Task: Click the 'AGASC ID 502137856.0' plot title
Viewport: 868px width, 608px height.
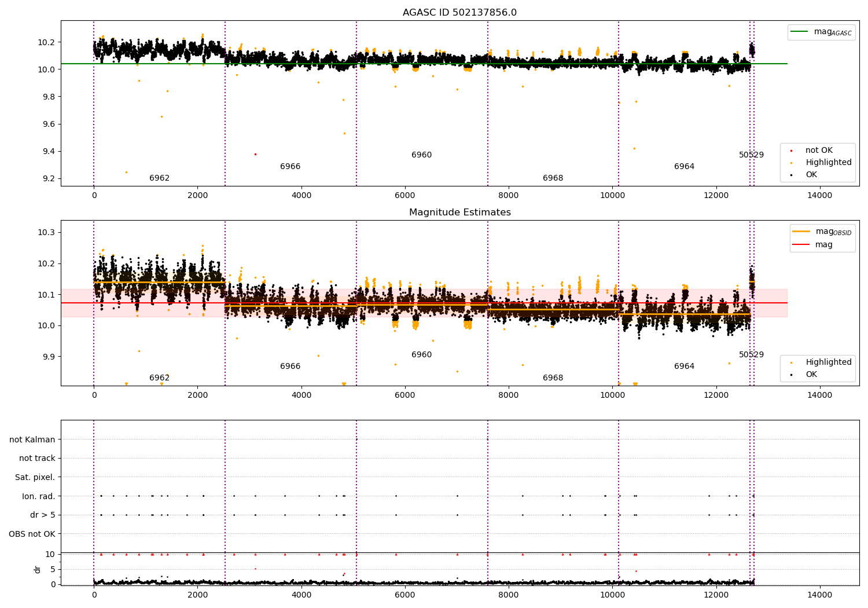Action: pos(459,13)
